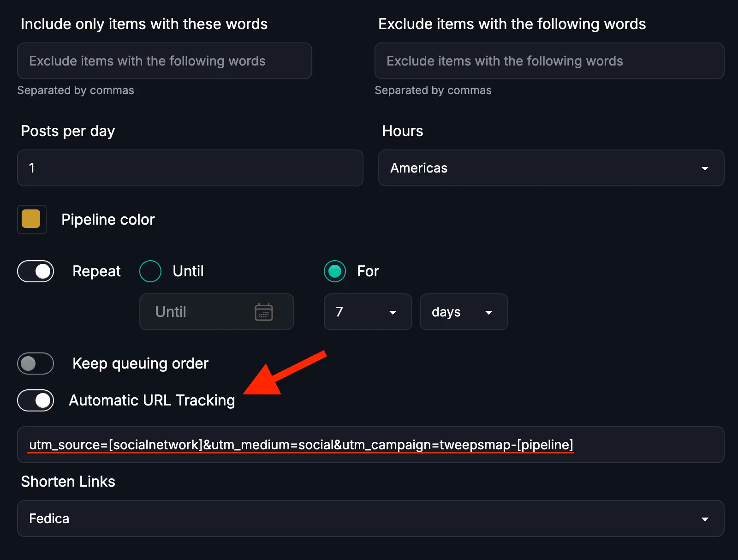Select the Until radio button
The height and width of the screenshot is (560, 738).
pos(150,271)
